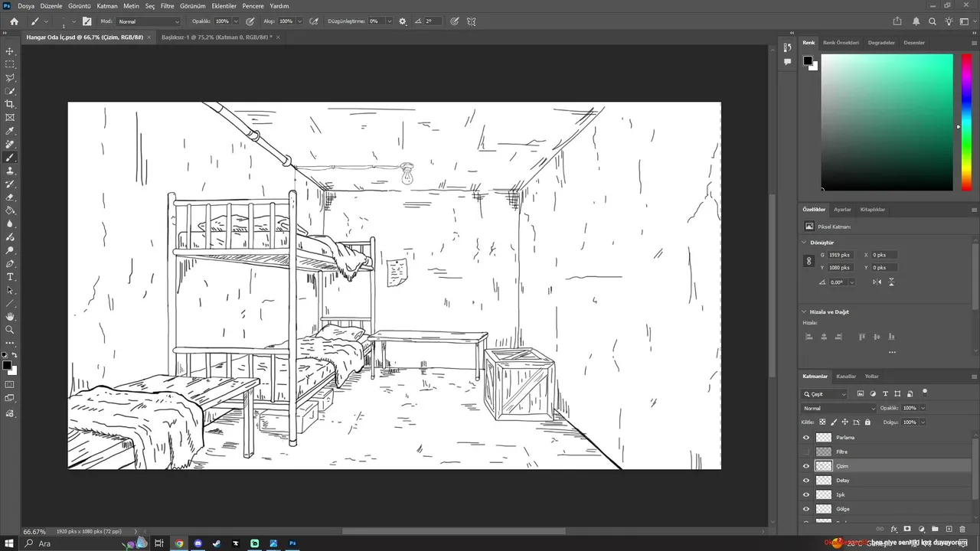
Task: Switch to the Kanallar tab
Action: point(846,377)
